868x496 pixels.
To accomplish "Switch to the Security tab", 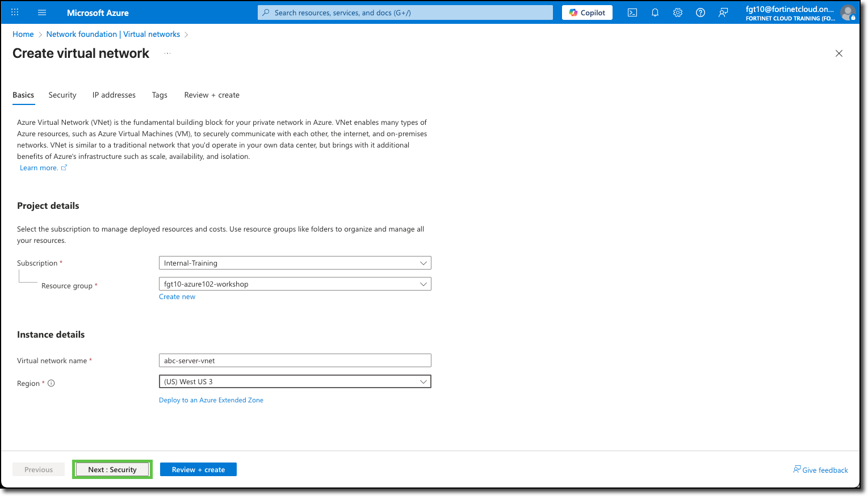I will pos(62,95).
